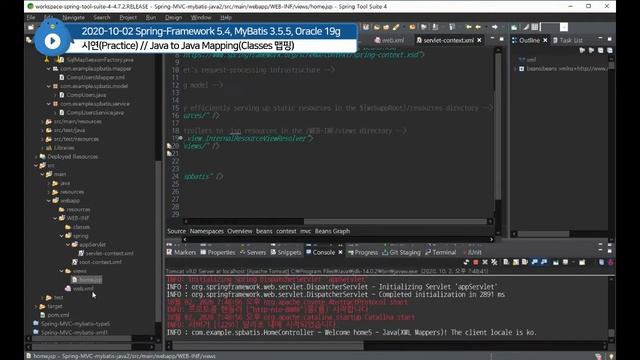Image resolution: width=640 pixels, height=360 pixels.
Task: Collapse the com.example.spbatis.model package
Action: click(x=49, y=86)
